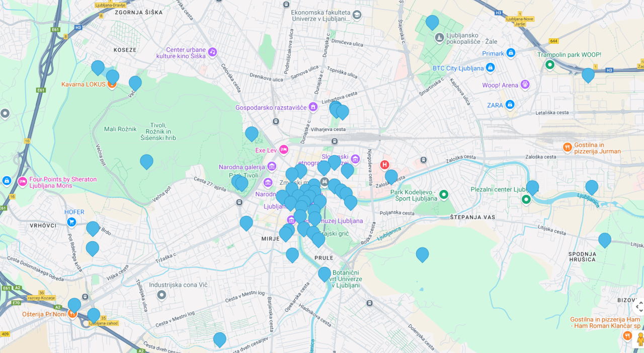Click the Ekonomska fakulteta graduation cap icon
644x353 pixels.
tap(357, 15)
